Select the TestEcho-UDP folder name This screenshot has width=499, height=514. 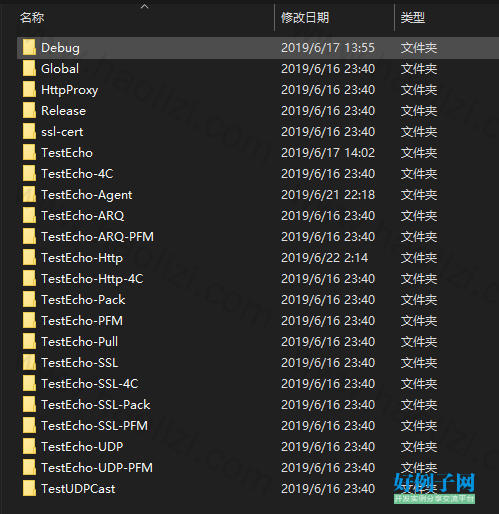82,447
